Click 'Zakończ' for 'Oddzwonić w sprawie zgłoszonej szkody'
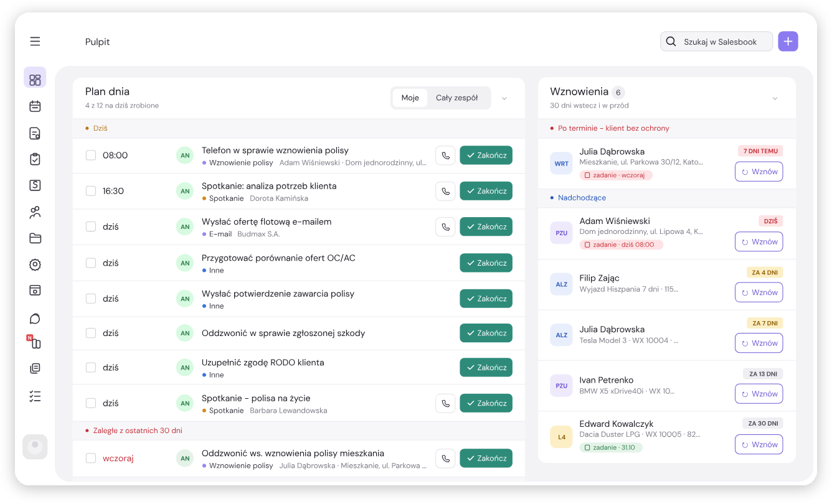 click(486, 334)
